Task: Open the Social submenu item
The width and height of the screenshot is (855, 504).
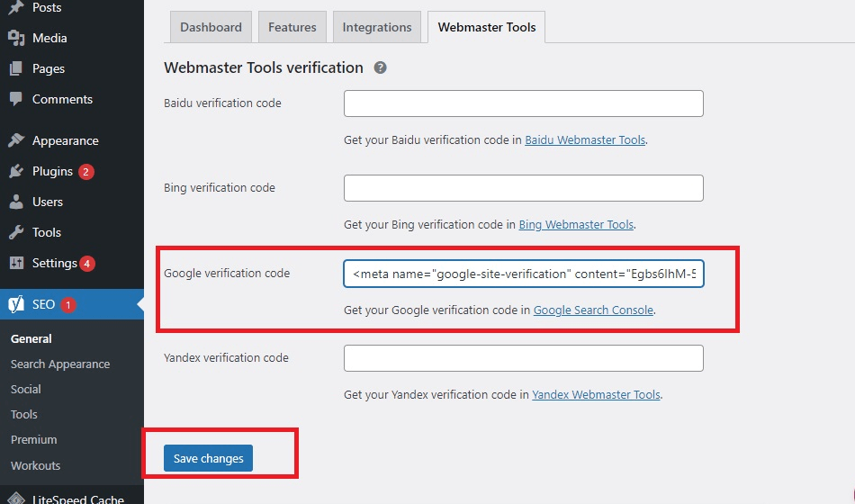Action: pos(26,390)
